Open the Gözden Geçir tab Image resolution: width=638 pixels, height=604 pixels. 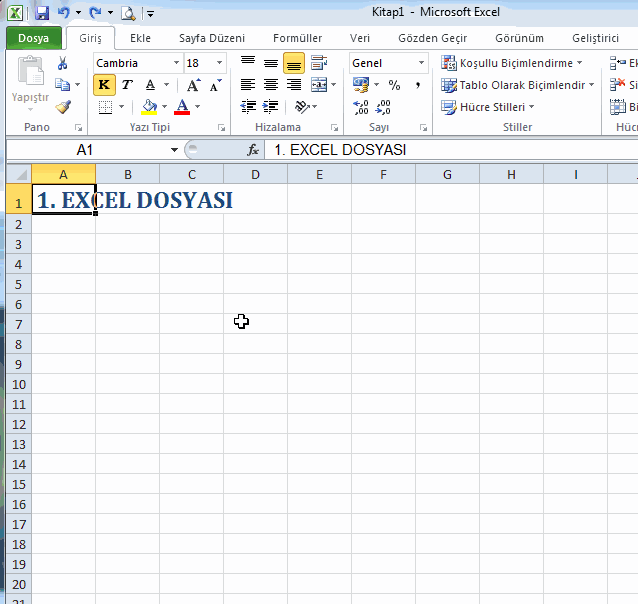click(433, 38)
